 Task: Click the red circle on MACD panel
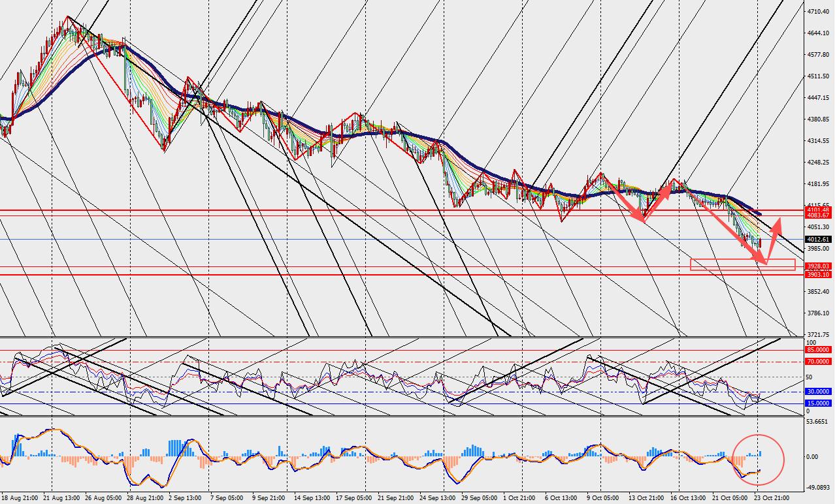(x=758, y=460)
